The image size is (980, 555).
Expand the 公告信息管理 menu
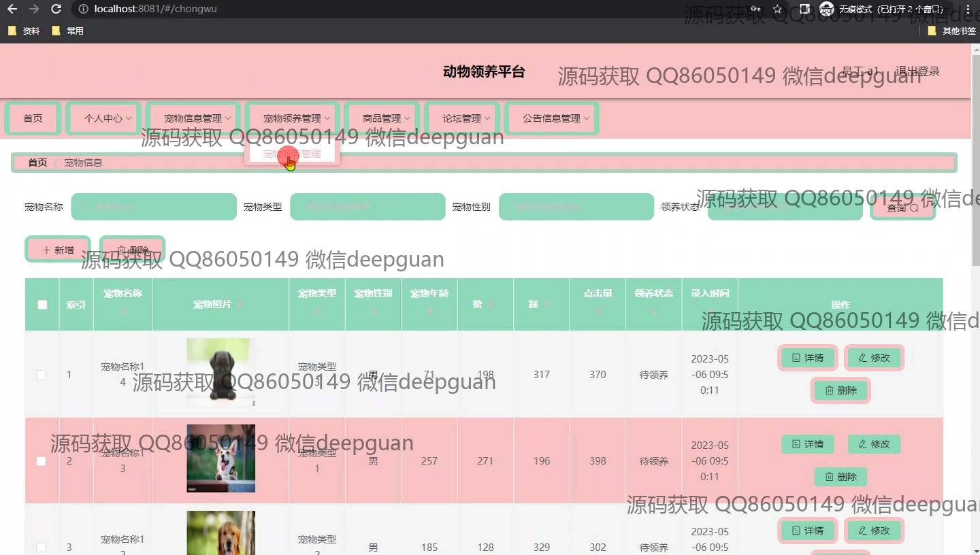(x=552, y=118)
